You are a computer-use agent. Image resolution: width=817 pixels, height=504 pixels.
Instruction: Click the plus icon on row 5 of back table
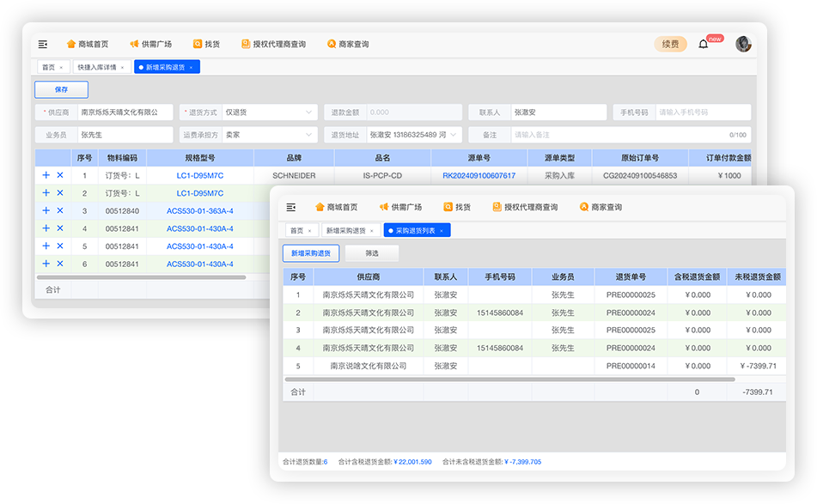(x=46, y=246)
